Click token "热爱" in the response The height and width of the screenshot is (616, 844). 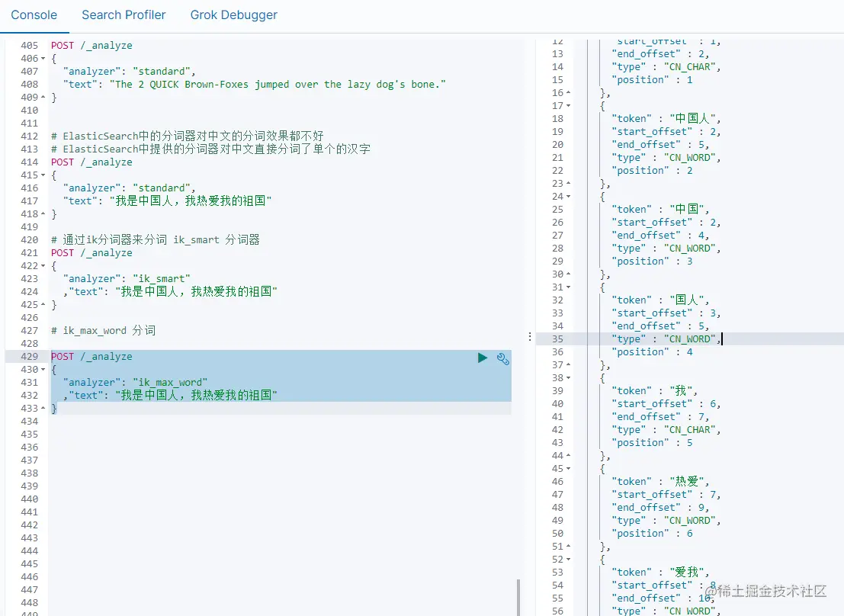coord(689,481)
